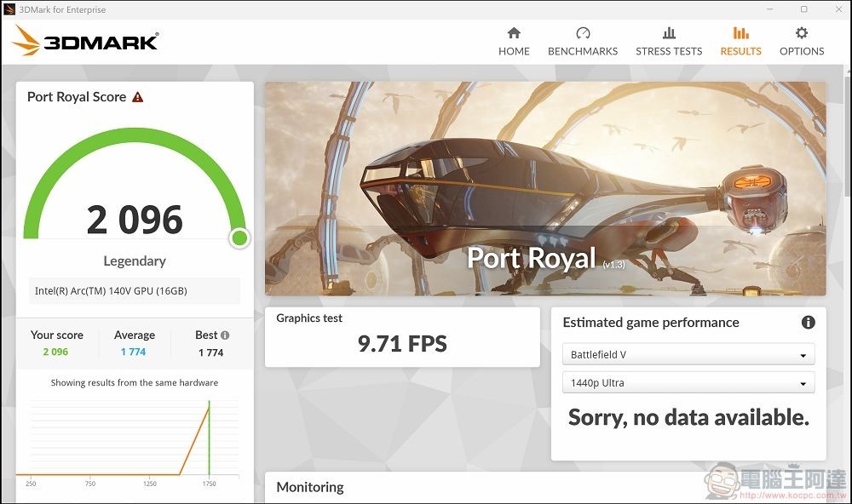The width and height of the screenshot is (852, 504).
Task: Minimize the 3DMark window
Action: click(x=770, y=9)
